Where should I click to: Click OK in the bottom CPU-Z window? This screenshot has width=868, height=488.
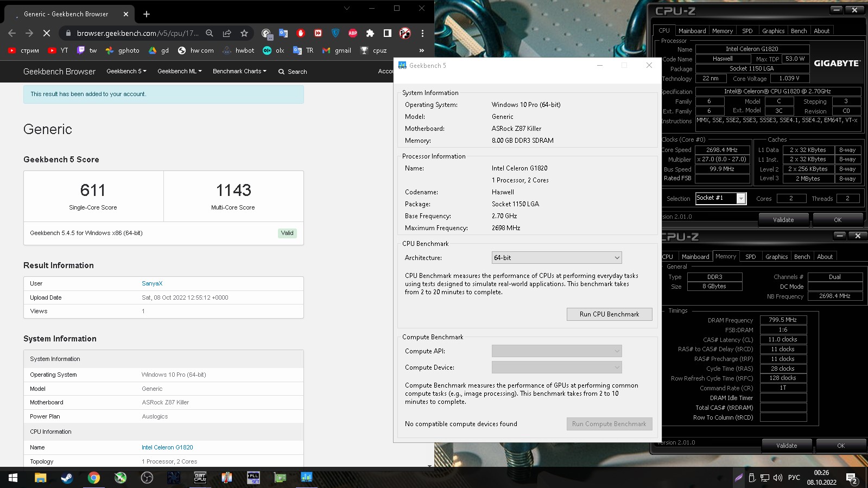point(841,446)
